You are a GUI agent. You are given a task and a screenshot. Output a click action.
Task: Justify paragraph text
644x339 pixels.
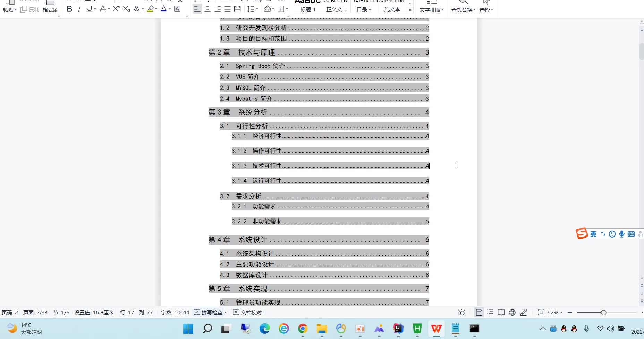[x=228, y=9]
